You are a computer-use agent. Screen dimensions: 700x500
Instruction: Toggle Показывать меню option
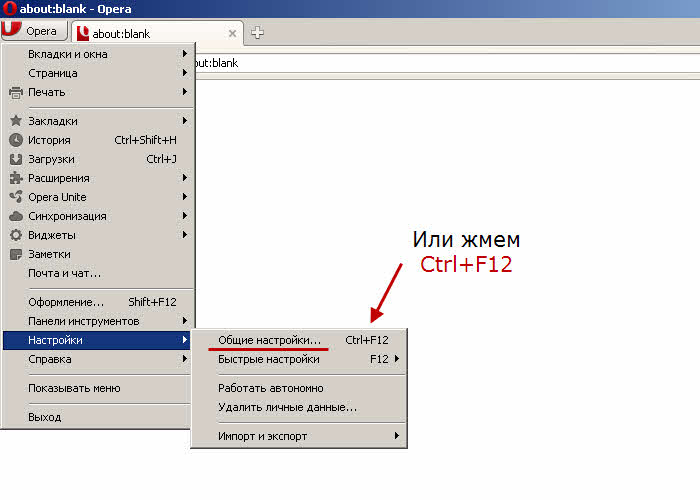(74, 388)
